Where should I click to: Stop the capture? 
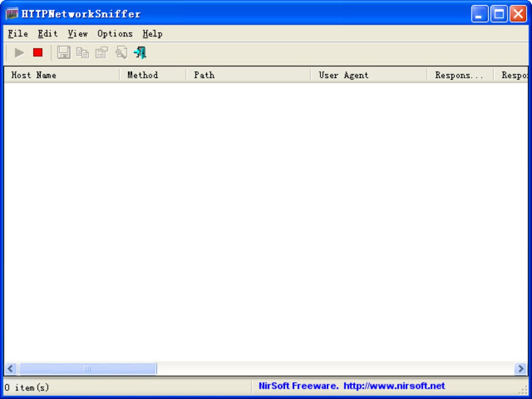tap(38, 52)
